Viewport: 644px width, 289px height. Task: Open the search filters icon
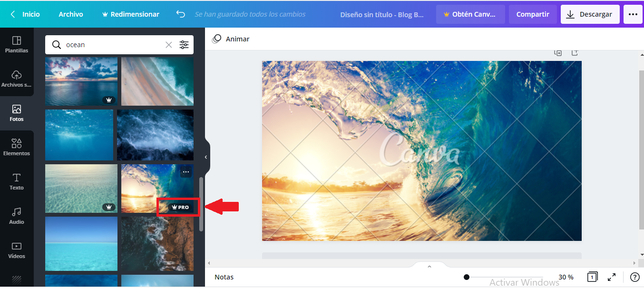[x=184, y=45]
